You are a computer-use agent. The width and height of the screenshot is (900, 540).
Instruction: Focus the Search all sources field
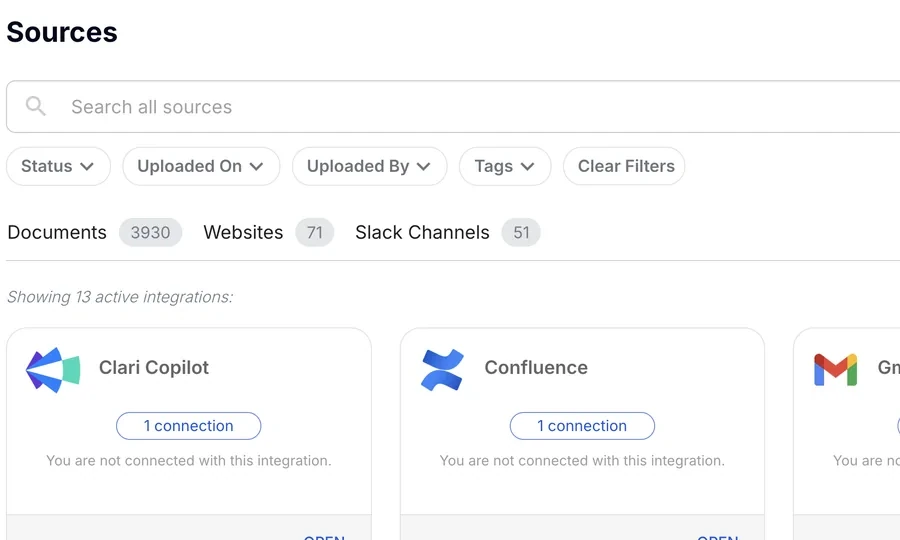click(453, 107)
